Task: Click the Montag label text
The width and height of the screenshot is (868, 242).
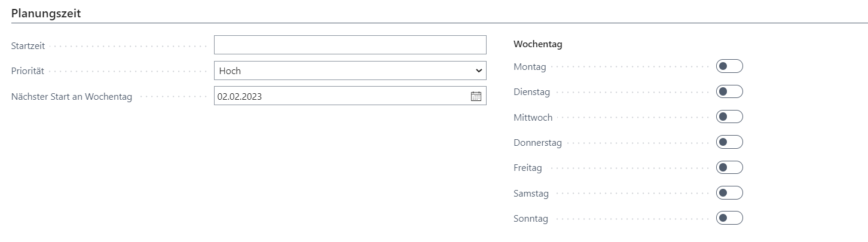Action: (530, 67)
